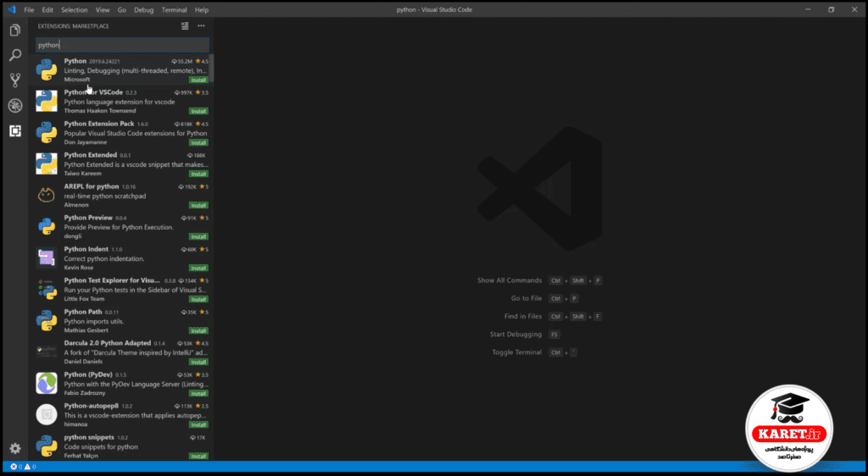Click the Python Indent extension icon

click(47, 257)
